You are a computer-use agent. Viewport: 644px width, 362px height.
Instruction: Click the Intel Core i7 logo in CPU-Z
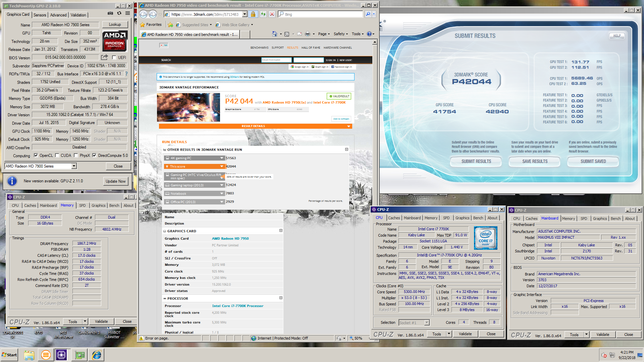coord(485,238)
